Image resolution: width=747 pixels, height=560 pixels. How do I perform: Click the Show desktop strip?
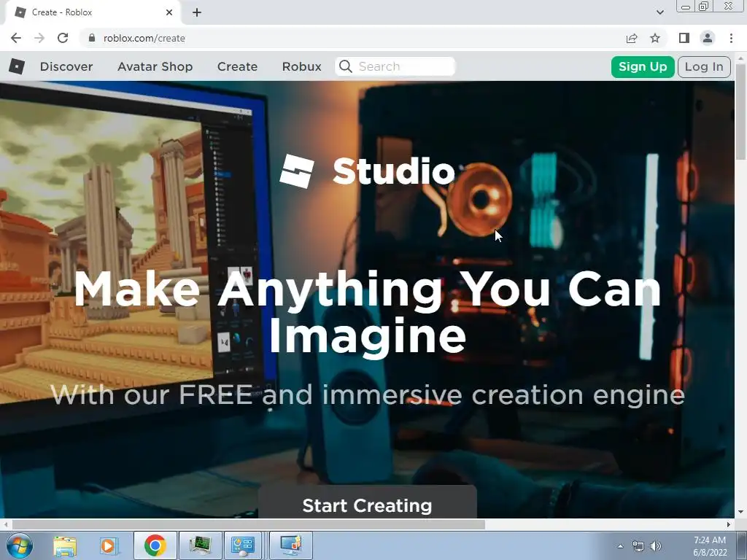click(742, 545)
